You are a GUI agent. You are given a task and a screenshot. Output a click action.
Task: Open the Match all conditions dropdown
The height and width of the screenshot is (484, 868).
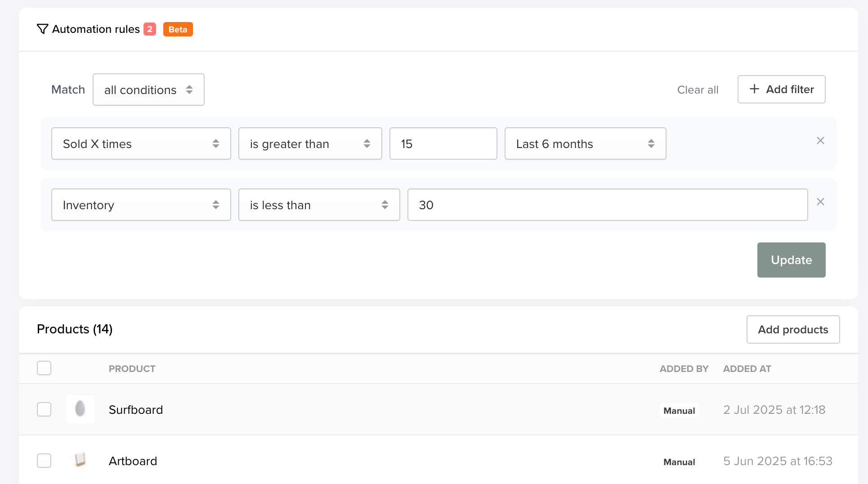click(x=148, y=90)
